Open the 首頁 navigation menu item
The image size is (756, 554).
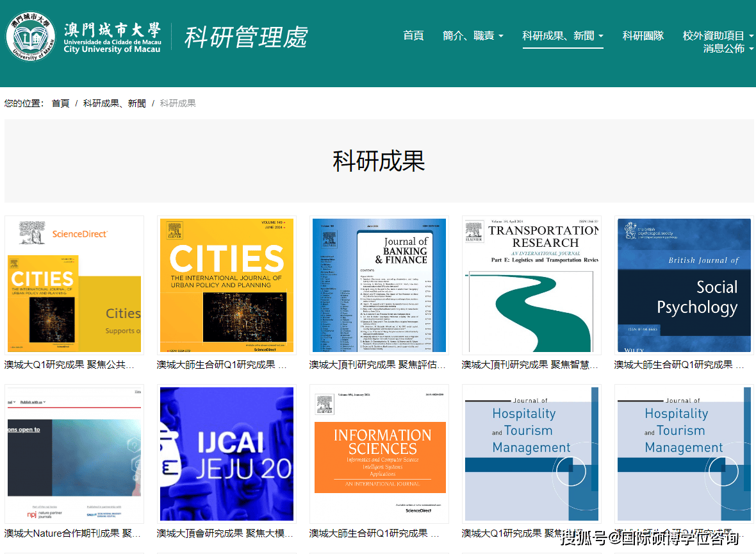[413, 36]
